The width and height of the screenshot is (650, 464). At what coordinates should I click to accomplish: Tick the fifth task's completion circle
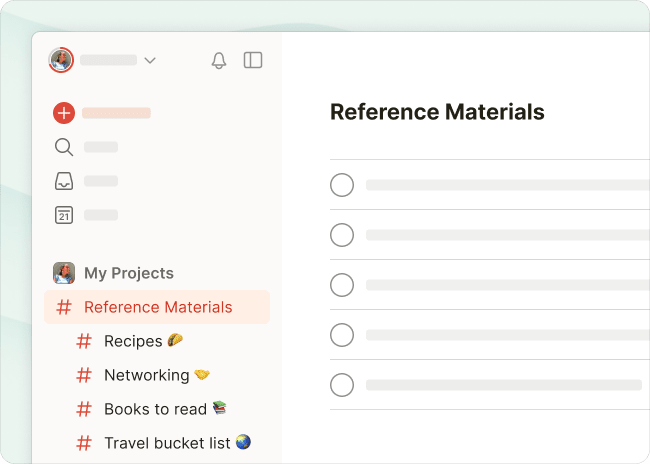click(x=342, y=385)
